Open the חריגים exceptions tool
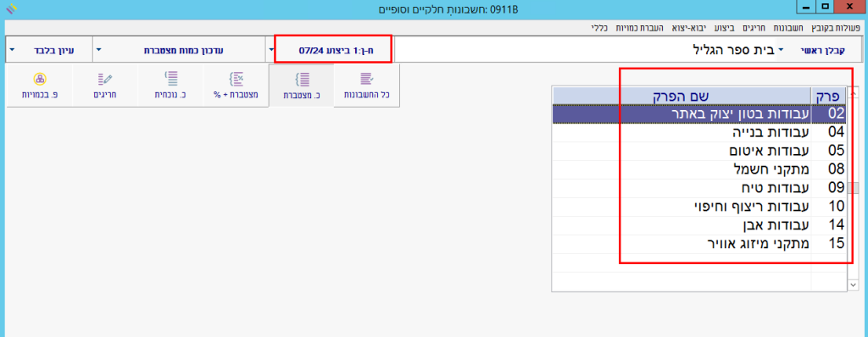This screenshot has height=337, width=868. click(x=105, y=86)
